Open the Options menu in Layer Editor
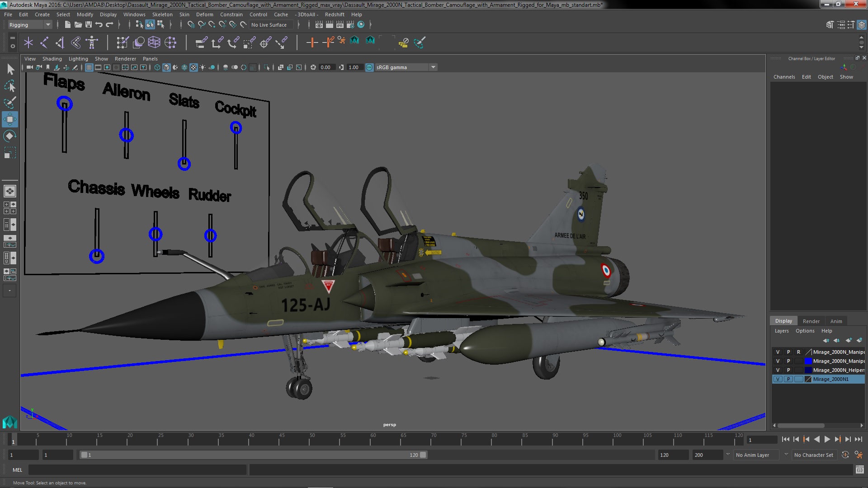 click(805, 331)
